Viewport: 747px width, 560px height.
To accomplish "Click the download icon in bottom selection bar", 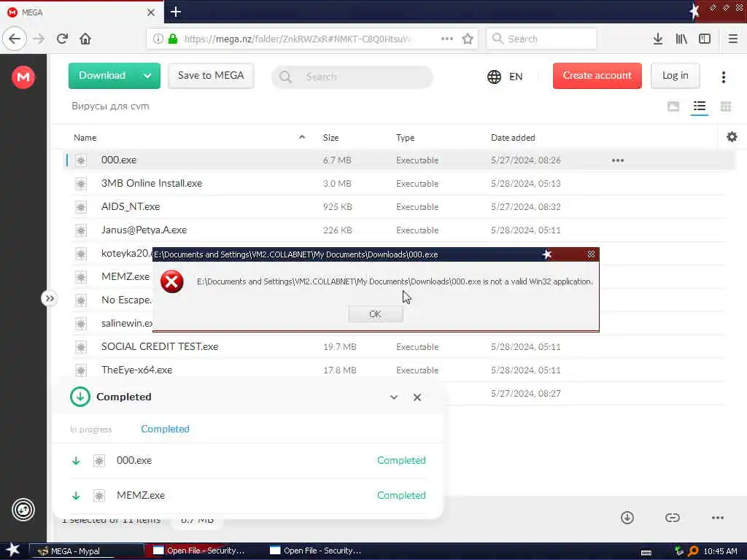I will click(x=627, y=518).
